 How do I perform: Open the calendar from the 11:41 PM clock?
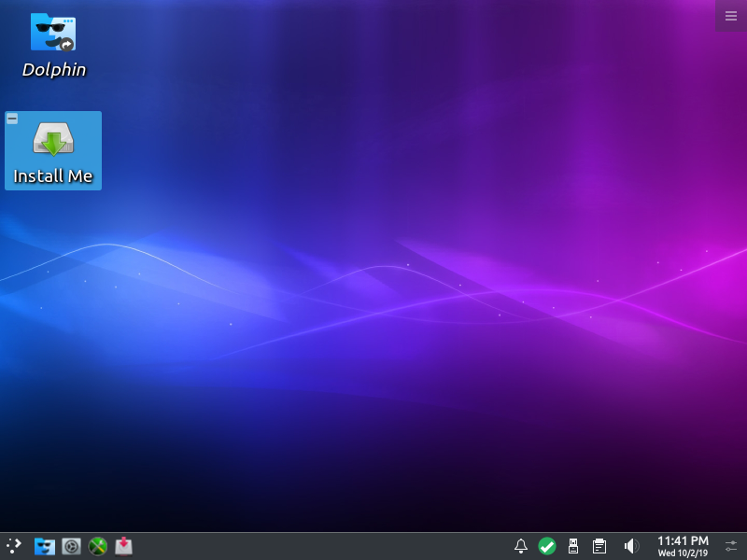coord(683,546)
